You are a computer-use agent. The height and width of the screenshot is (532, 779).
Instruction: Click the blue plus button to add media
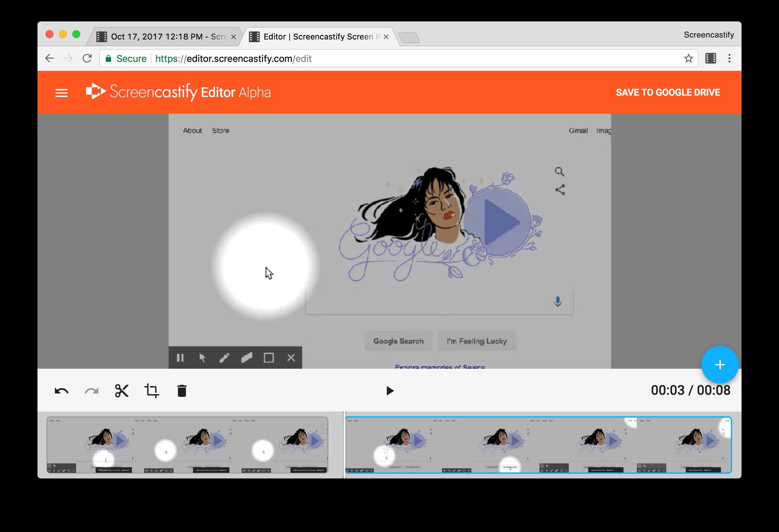pos(720,364)
